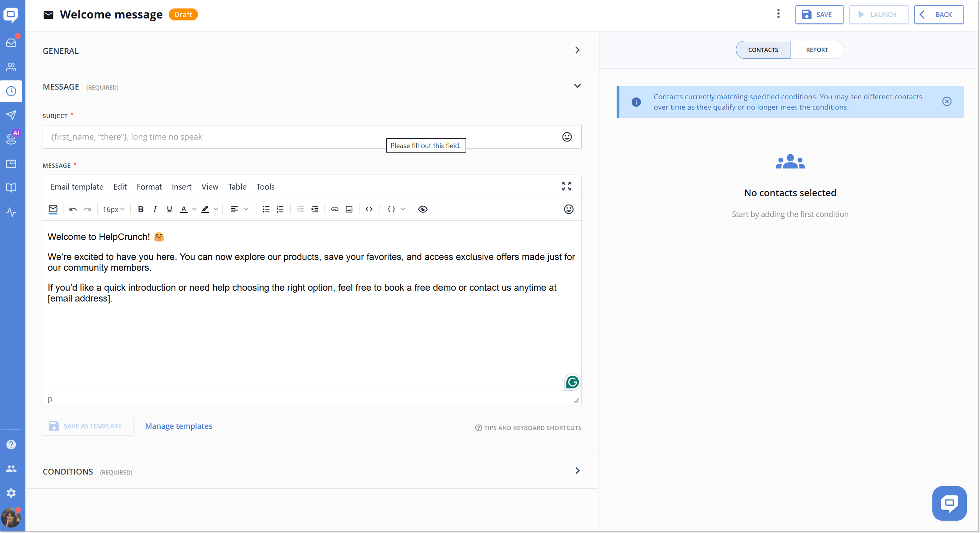Open the Reports activity icon
980x533 pixels.
11,212
